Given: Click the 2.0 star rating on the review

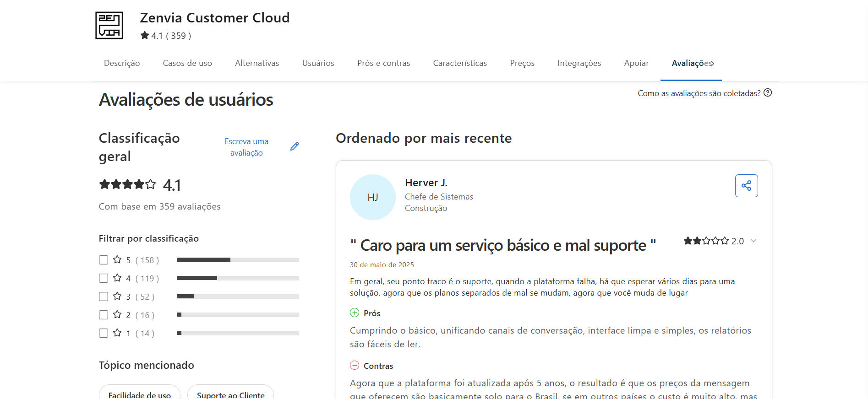Looking at the screenshot, I should (713, 241).
